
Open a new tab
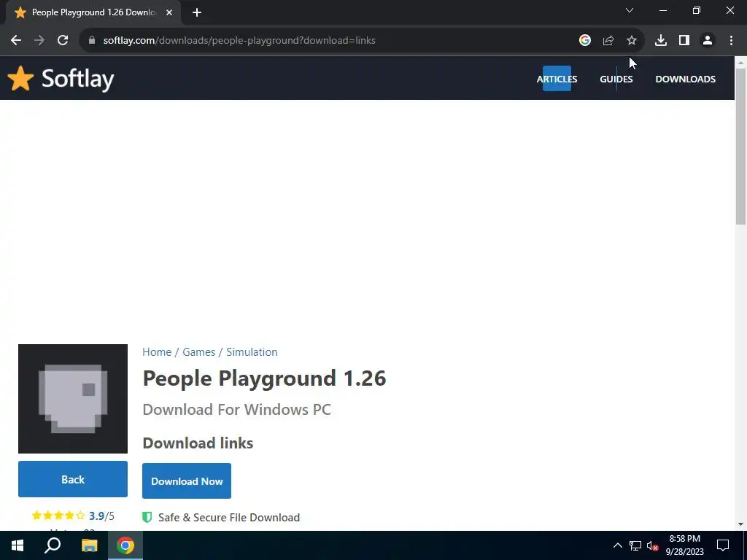point(197,12)
